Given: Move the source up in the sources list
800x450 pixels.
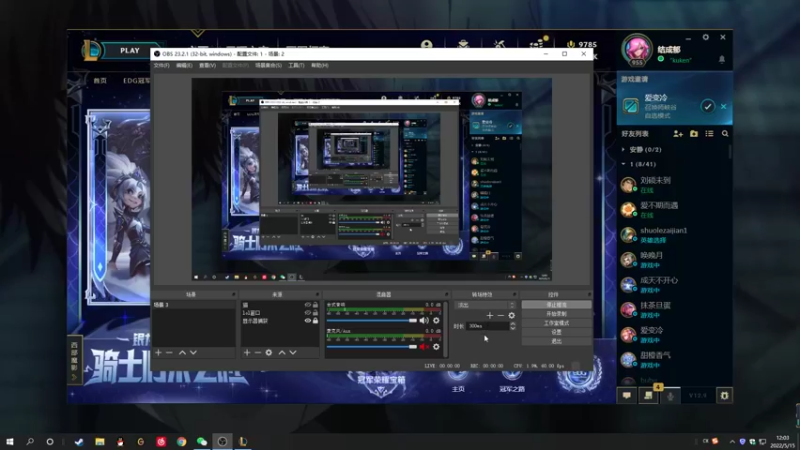Looking at the screenshot, I should click(282, 353).
